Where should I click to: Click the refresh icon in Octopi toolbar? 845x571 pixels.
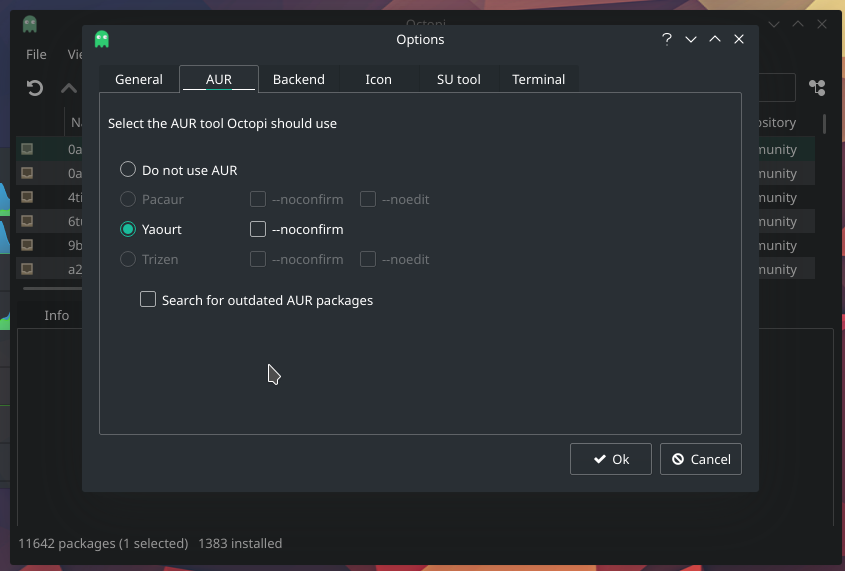pyautogui.click(x=35, y=88)
